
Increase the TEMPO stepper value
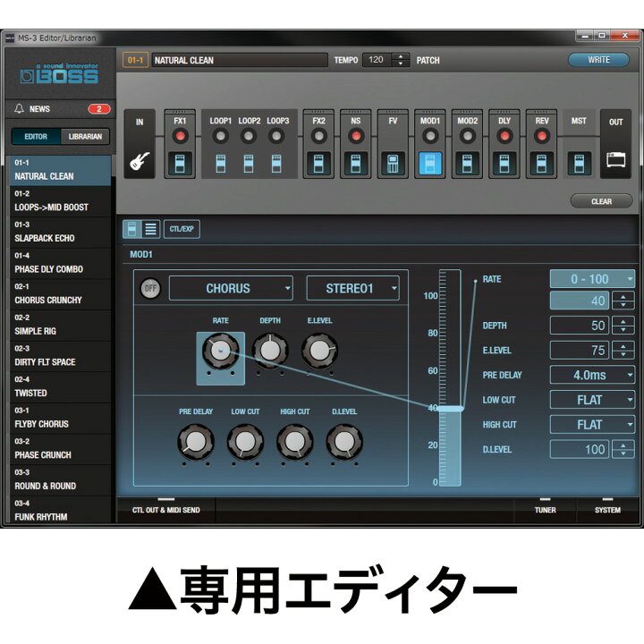coord(401,56)
